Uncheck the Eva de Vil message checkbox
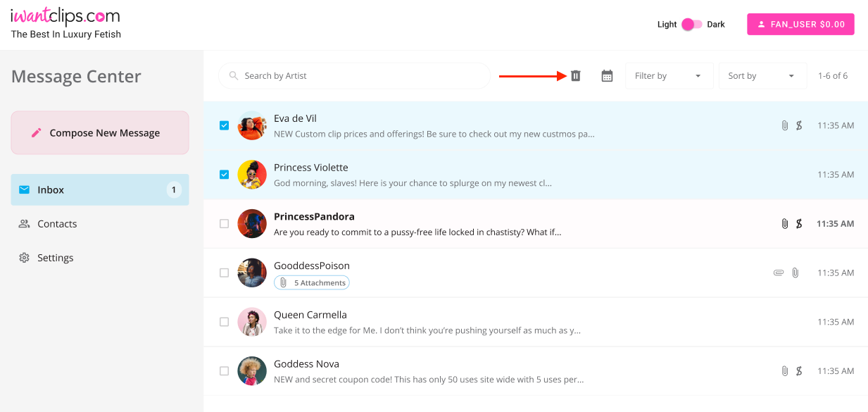 click(x=224, y=125)
